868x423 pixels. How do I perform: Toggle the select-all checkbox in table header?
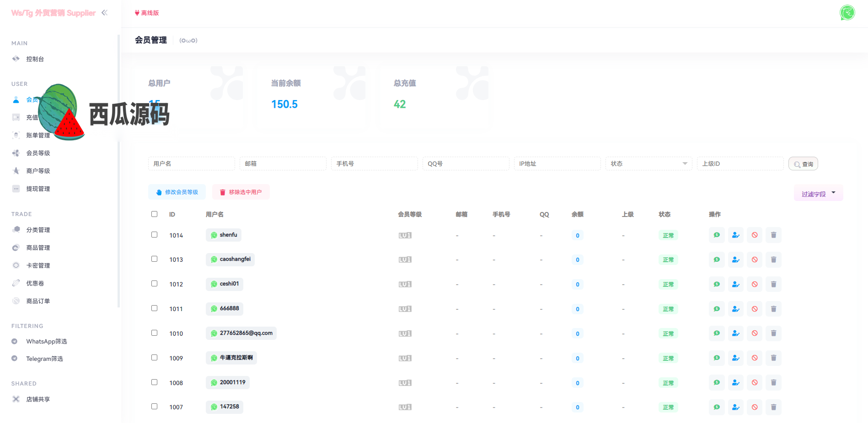click(x=155, y=214)
